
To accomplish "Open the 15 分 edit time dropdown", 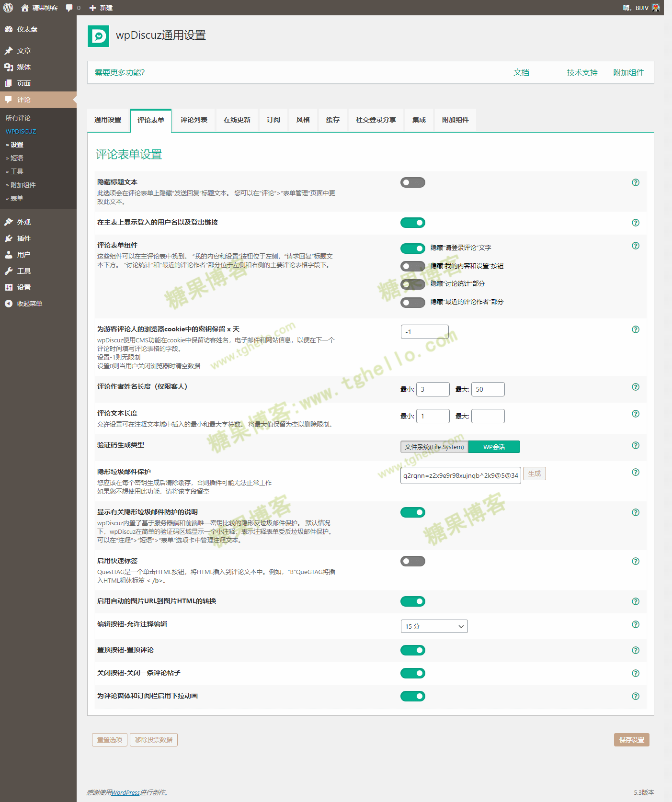I will [x=434, y=626].
